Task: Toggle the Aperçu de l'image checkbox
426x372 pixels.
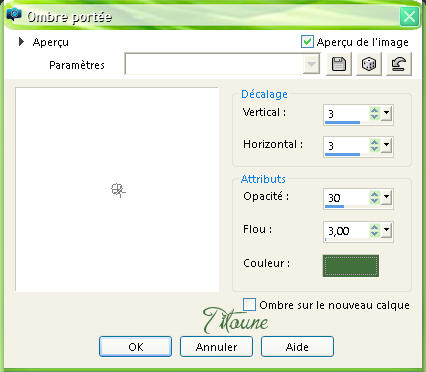Action: (x=307, y=42)
